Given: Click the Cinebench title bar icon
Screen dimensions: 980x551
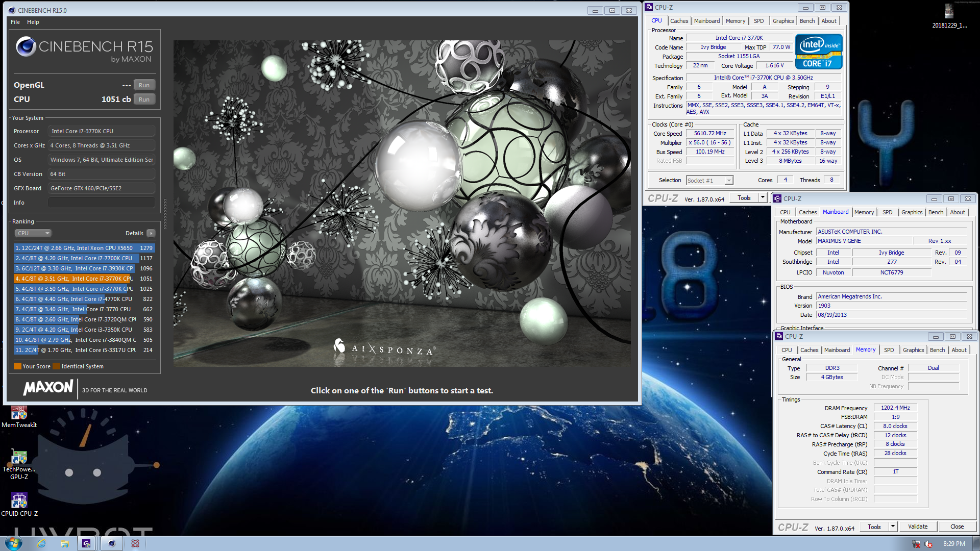Looking at the screenshot, I should click(x=12, y=10).
